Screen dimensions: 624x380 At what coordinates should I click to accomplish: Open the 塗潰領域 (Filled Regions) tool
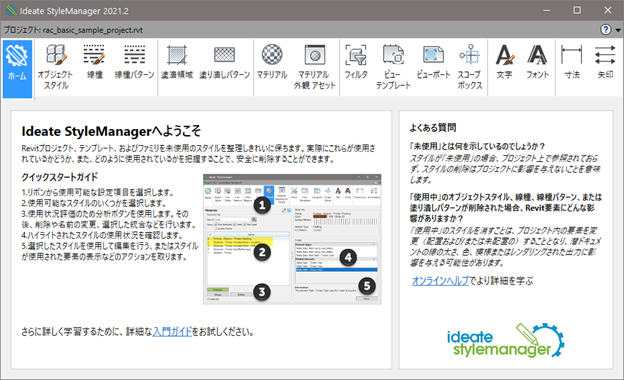[177, 62]
